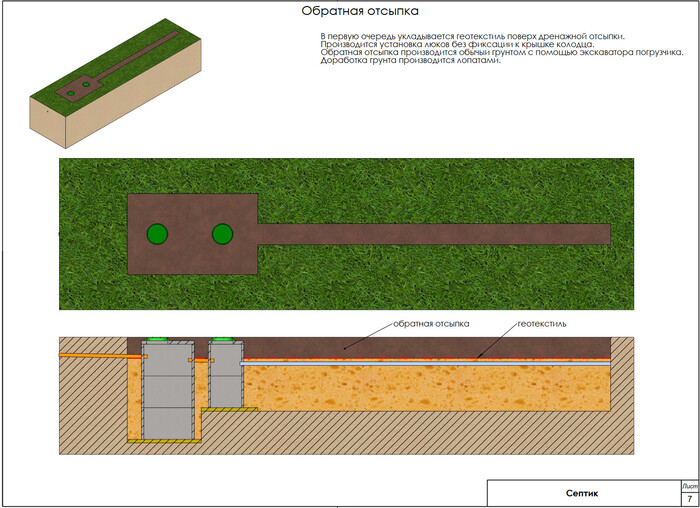Image resolution: width=700 pixels, height=508 pixels.
Task: Select the note line about установка люков
Action: click(457, 44)
